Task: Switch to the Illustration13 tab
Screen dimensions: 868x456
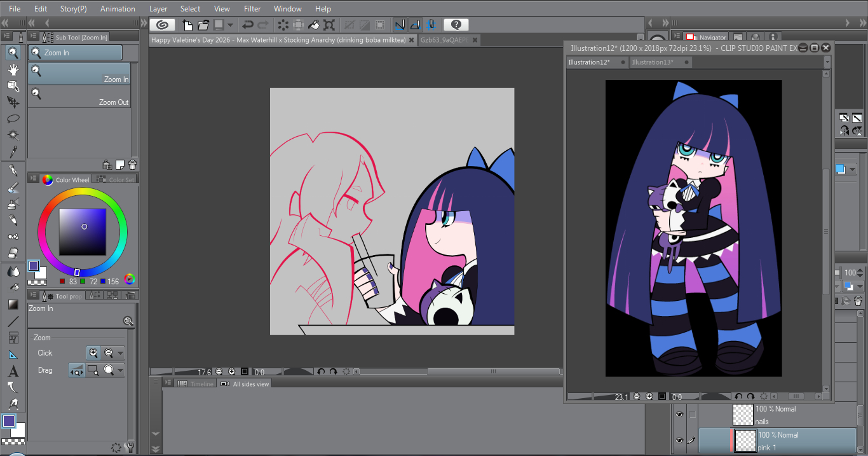Action: pos(652,62)
